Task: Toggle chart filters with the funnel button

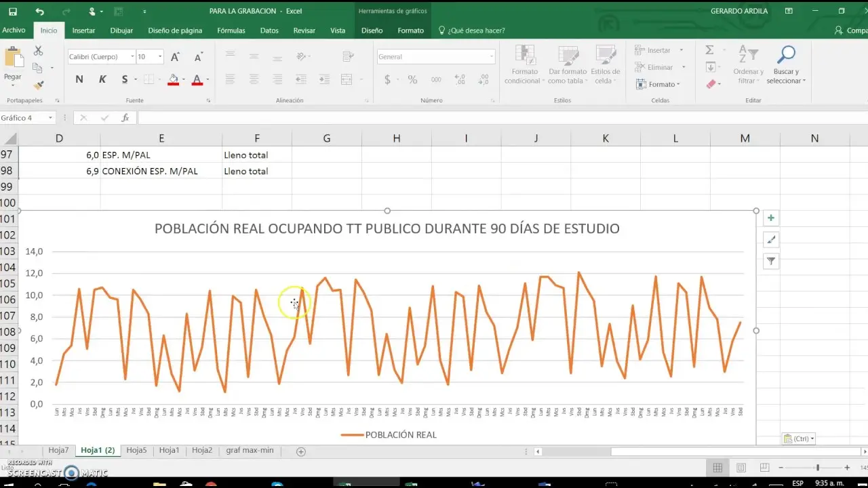Action: (x=770, y=261)
